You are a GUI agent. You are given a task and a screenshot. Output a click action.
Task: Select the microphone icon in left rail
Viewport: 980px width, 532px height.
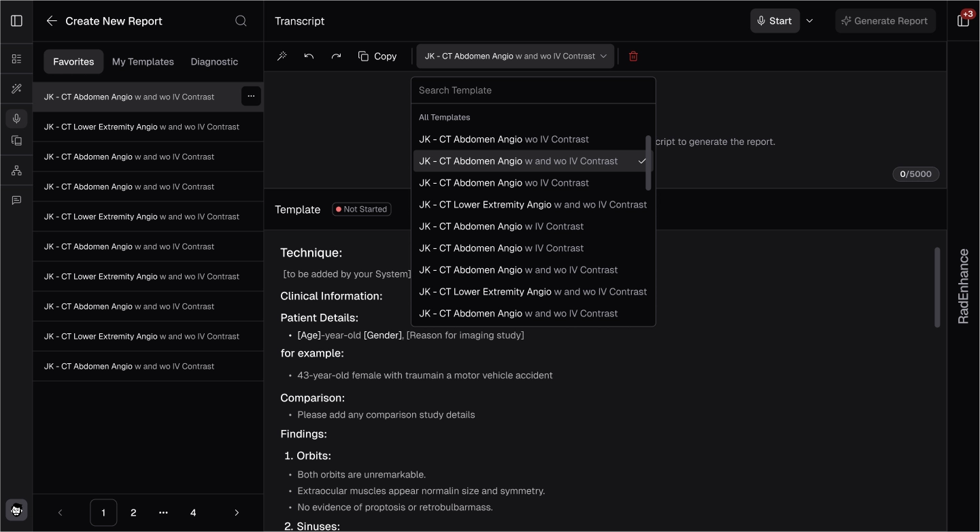tap(17, 119)
